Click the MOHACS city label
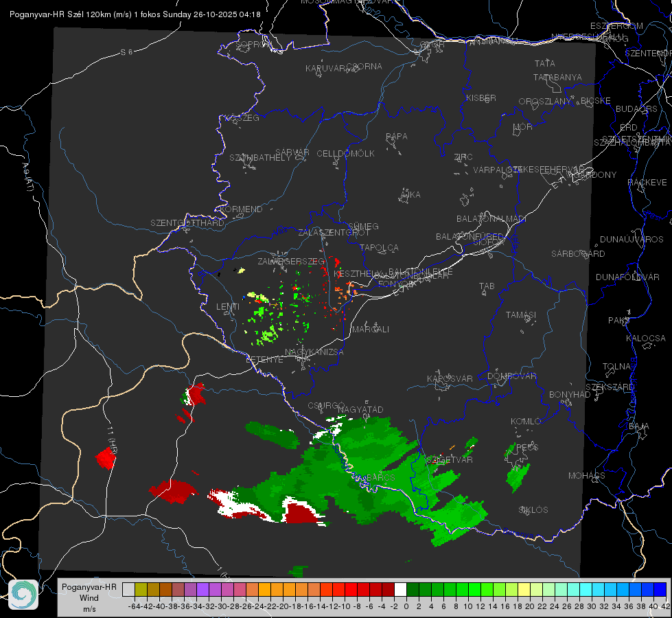672x618 pixels. 587,476
